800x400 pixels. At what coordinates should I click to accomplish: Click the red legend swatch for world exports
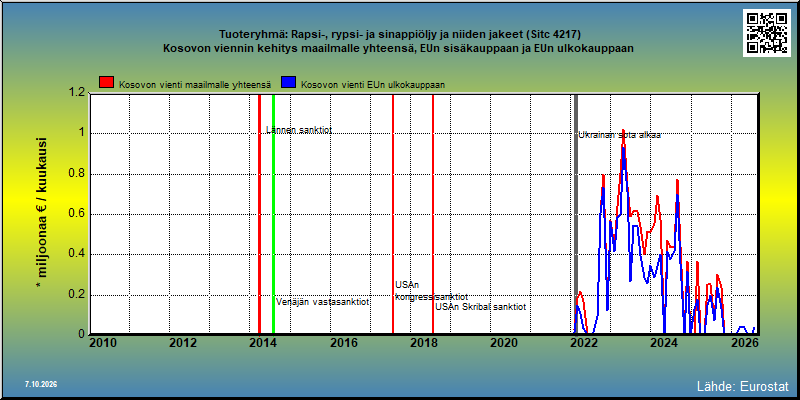pos(106,83)
